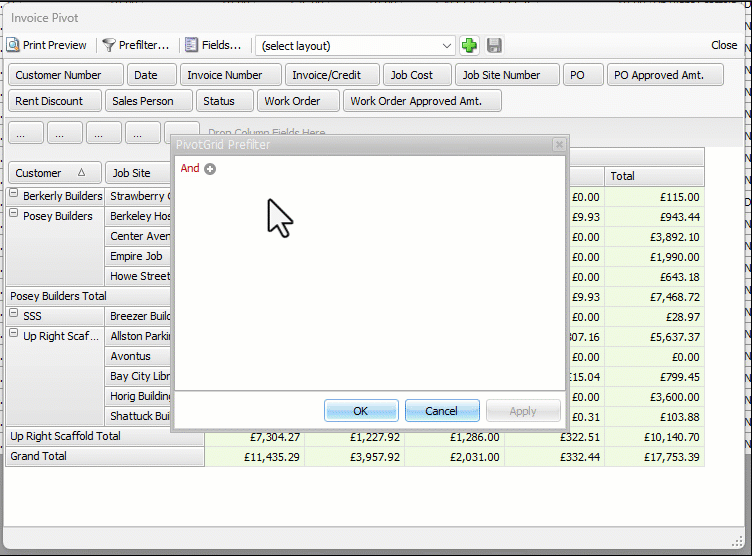
Task: Click the Print Preview toolbar icon
Action: click(x=13, y=45)
